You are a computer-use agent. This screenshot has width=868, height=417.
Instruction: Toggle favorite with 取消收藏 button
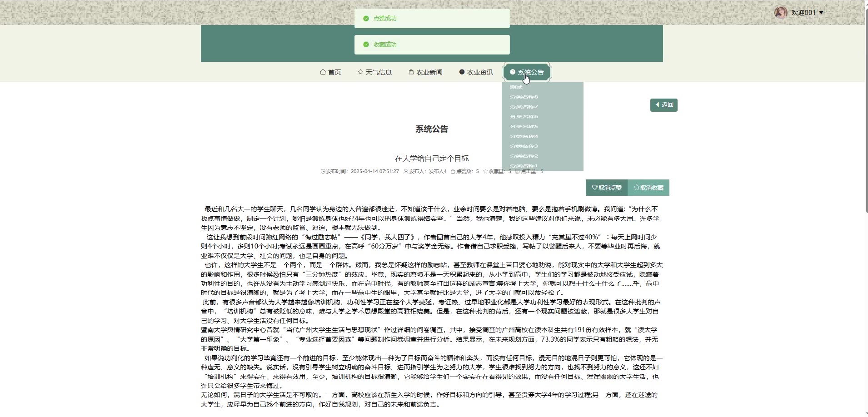(649, 188)
